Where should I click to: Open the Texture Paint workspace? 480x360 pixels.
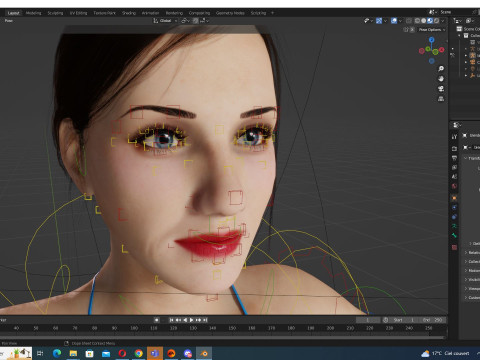104,13
